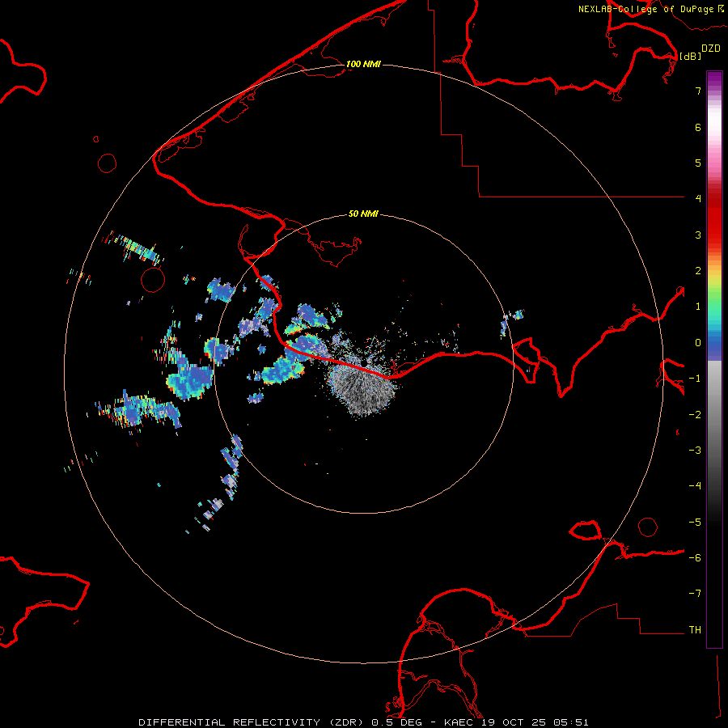The height and width of the screenshot is (728, 728).
Task: Click the 5 value on color scale
Action: (x=698, y=163)
